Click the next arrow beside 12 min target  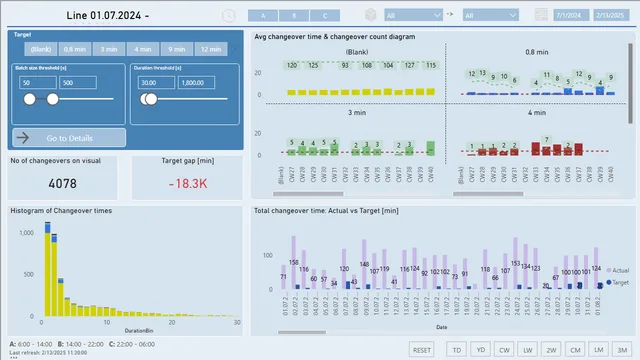[234, 49]
